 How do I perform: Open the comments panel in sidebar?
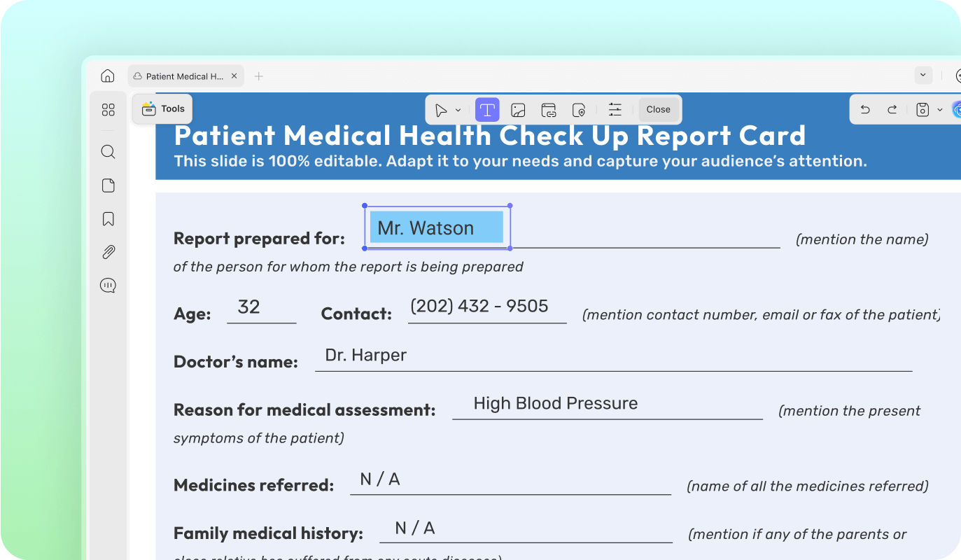click(108, 286)
